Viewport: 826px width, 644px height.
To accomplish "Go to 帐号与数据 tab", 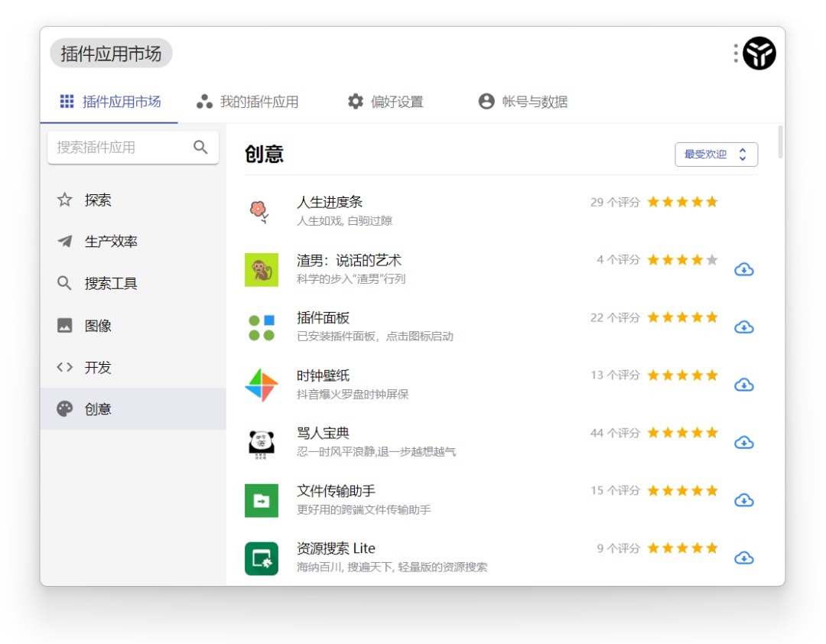I will 523,102.
